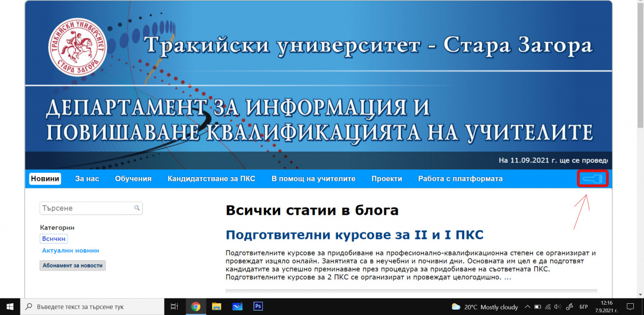Click the ellipsis after the article summary

point(507,277)
